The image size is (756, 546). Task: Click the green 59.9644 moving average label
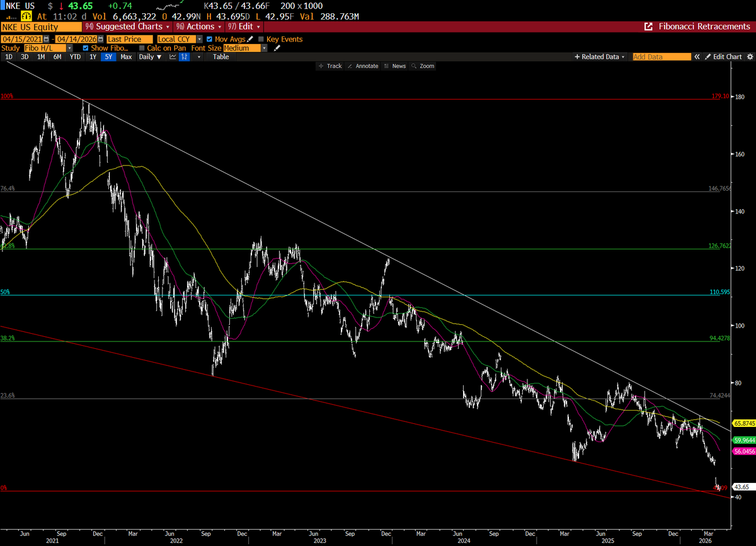pyautogui.click(x=743, y=441)
